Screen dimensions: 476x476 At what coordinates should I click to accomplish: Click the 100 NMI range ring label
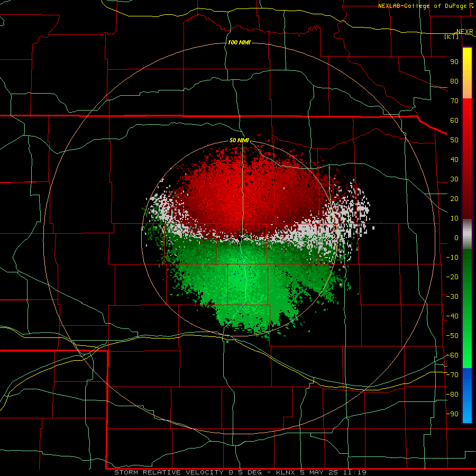(x=239, y=42)
